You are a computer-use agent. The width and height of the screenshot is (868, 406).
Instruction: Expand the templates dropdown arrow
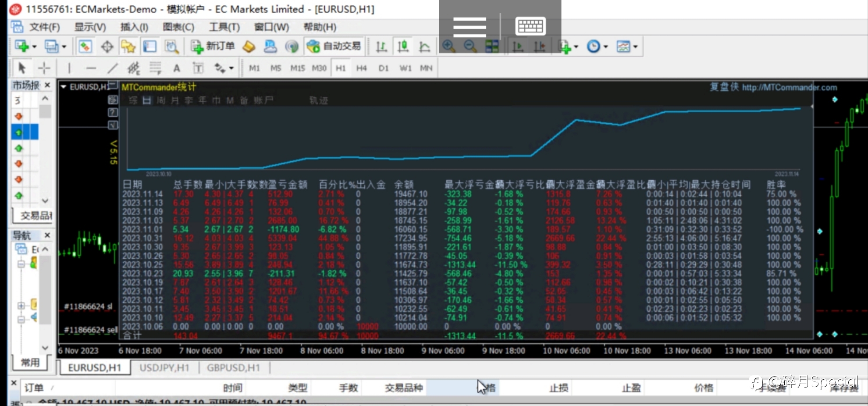[635, 46]
